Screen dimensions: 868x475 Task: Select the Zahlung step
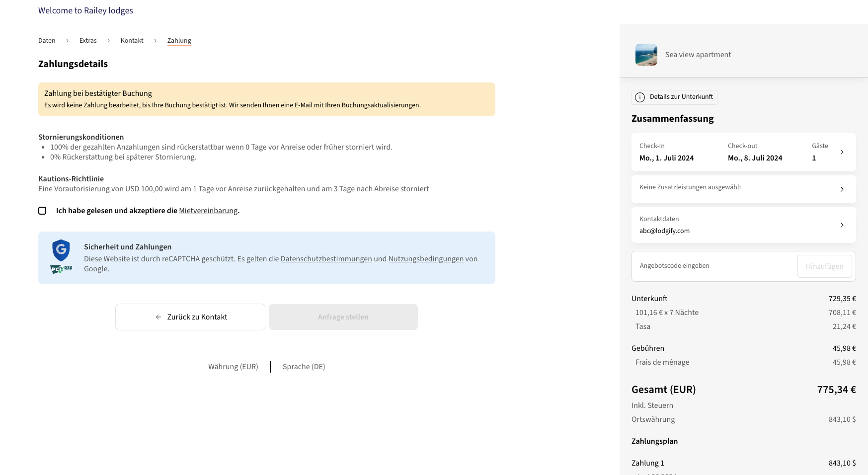coord(179,41)
